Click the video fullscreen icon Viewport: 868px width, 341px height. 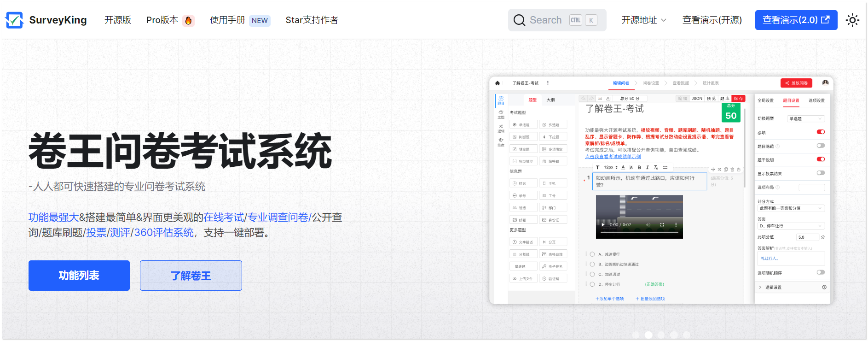tap(662, 225)
